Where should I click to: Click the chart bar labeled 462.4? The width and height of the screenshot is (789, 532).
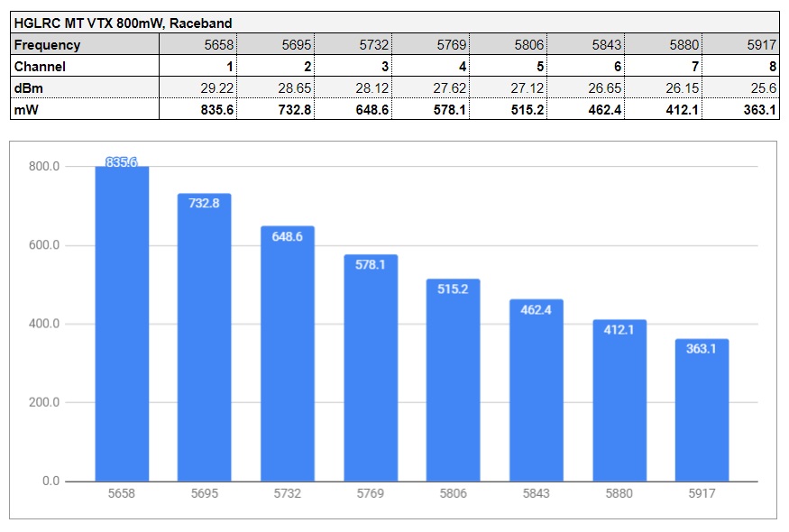point(536,390)
